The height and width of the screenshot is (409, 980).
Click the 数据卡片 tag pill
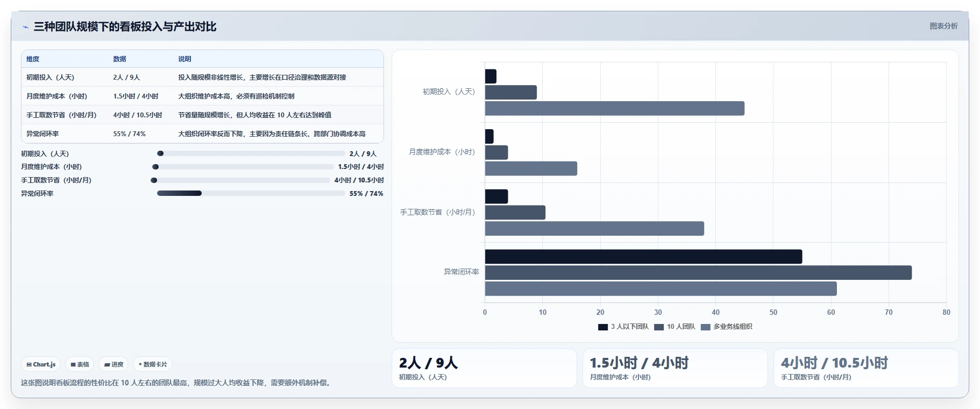pos(153,364)
